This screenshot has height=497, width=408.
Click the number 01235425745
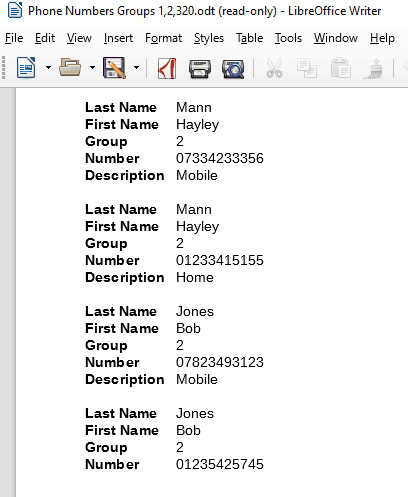220,464
